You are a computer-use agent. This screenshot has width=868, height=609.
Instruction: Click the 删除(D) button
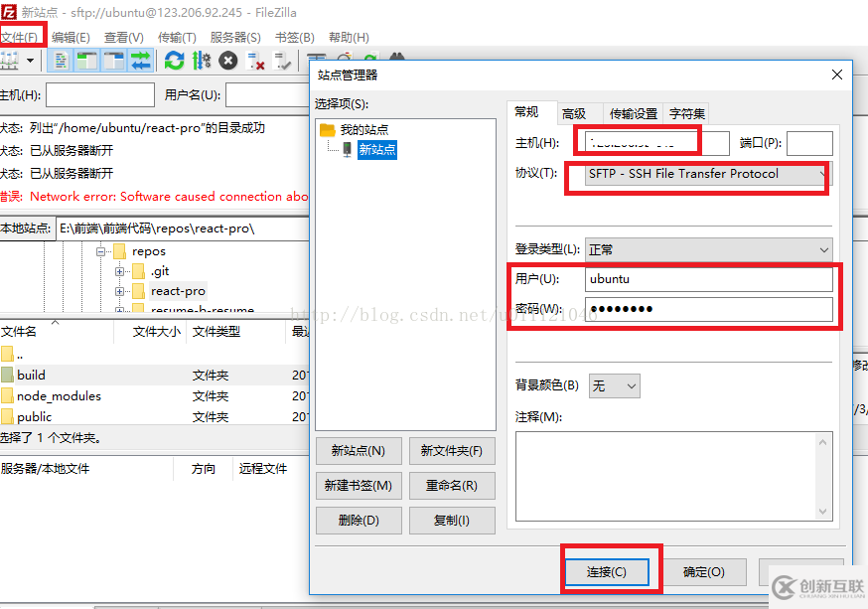pyautogui.click(x=359, y=521)
